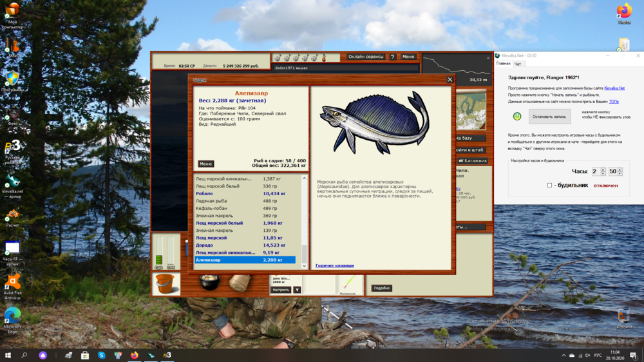Open Firefox from the taskbar
The width and height of the screenshot is (644, 362).
pyautogui.click(x=135, y=355)
